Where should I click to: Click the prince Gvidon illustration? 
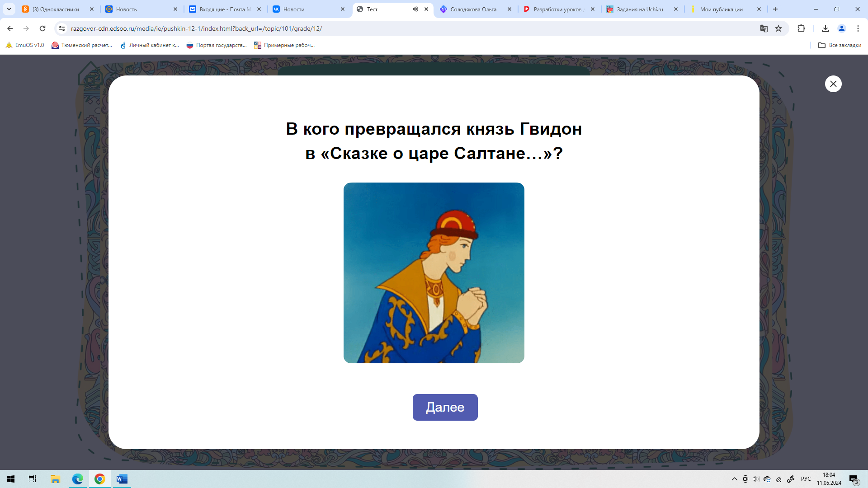pos(434,273)
